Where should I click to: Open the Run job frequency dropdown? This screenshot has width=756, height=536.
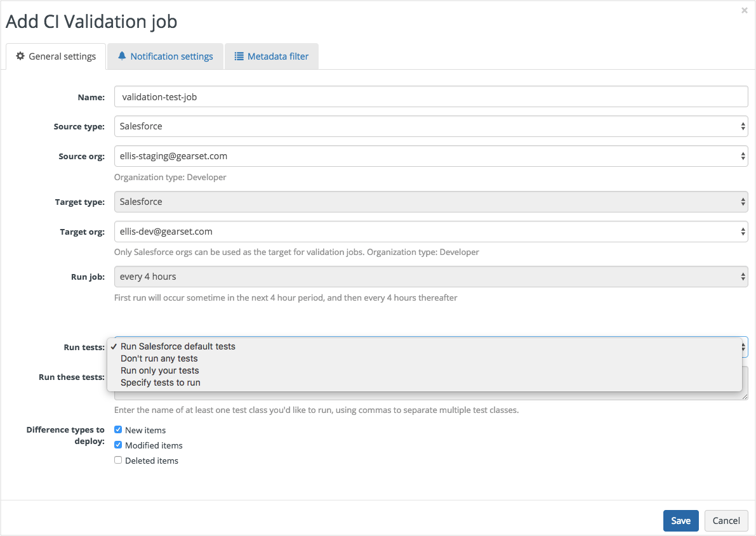tap(430, 277)
